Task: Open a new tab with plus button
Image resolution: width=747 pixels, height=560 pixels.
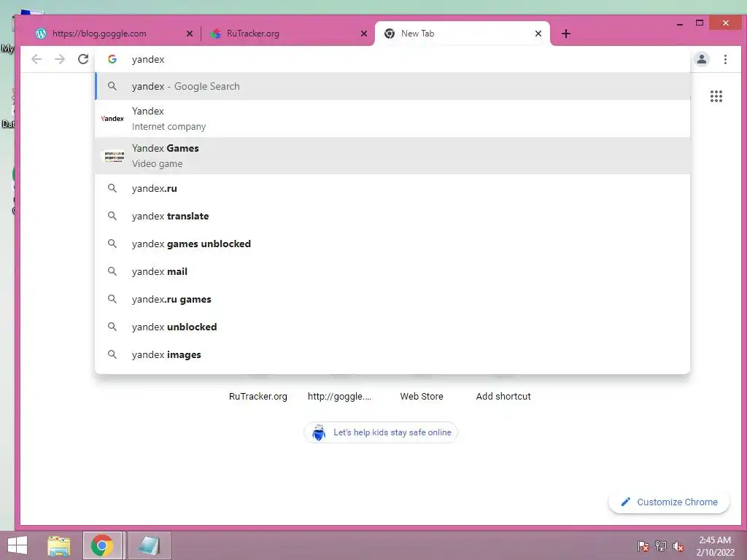Action: 565,34
